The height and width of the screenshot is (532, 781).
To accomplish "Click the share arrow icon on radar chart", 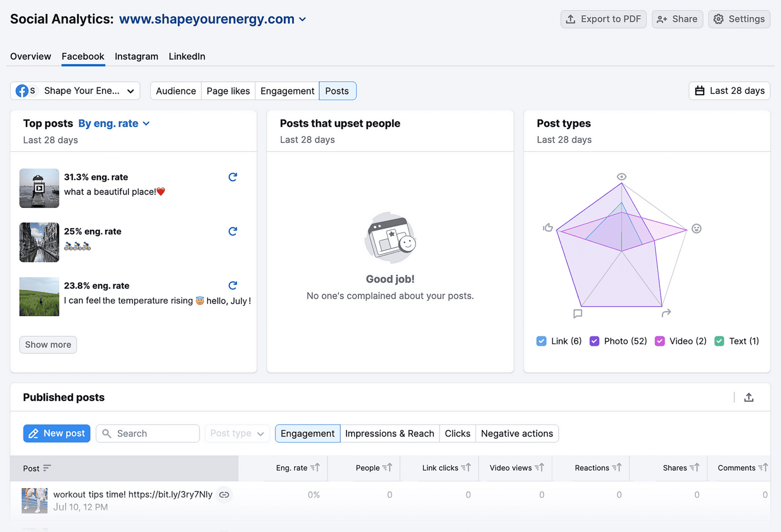I will click(666, 313).
